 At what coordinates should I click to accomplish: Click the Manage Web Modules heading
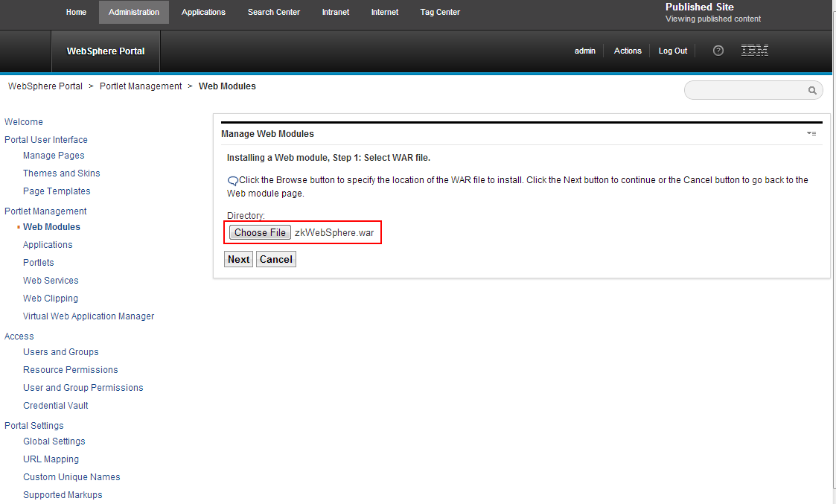point(268,134)
